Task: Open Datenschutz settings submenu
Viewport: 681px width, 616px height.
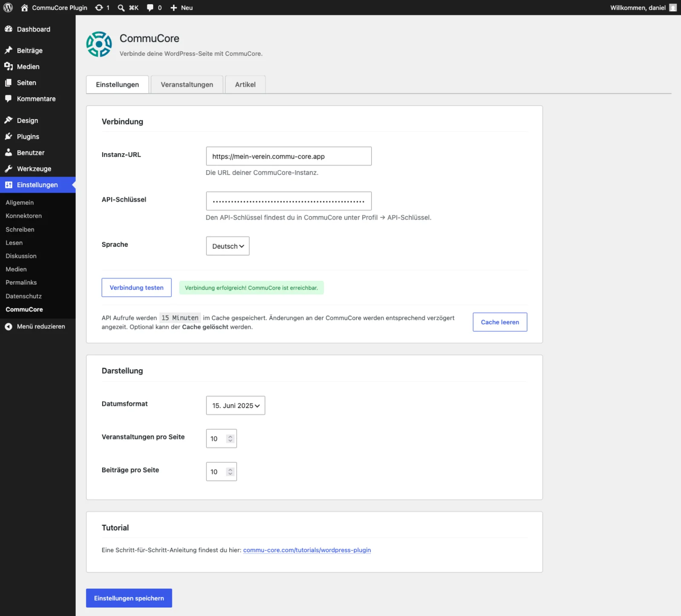Action: click(x=23, y=296)
